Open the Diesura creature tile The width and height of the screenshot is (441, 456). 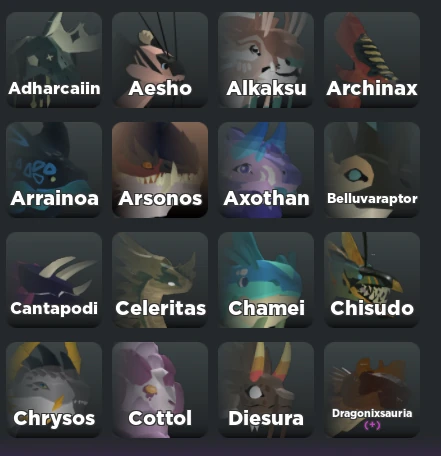pos(266,390)
